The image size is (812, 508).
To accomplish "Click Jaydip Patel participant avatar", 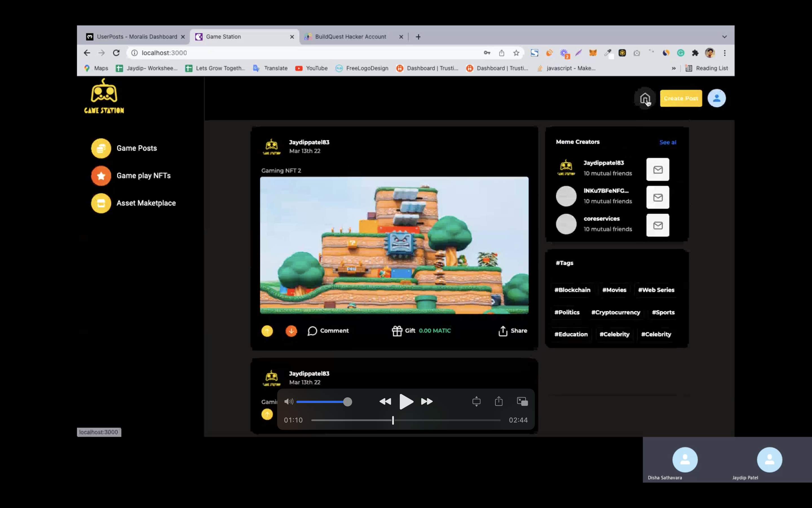I will (769, 460).
